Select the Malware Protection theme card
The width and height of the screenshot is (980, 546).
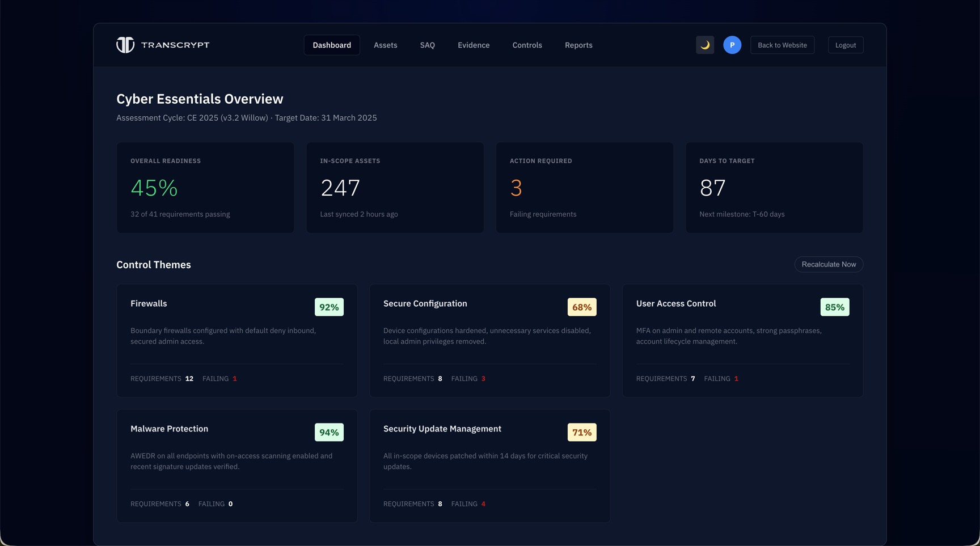point(237,466)
